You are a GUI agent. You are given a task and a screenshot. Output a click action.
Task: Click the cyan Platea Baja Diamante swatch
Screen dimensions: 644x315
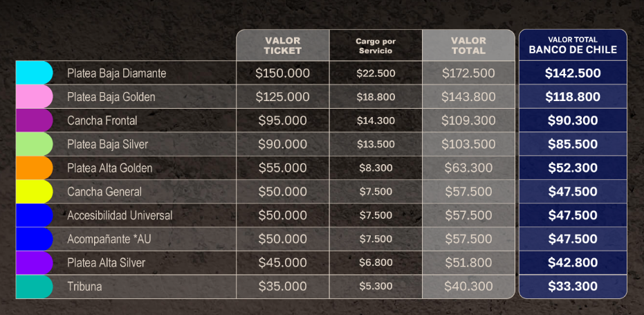pyautogui.click(x=34, y=73)
